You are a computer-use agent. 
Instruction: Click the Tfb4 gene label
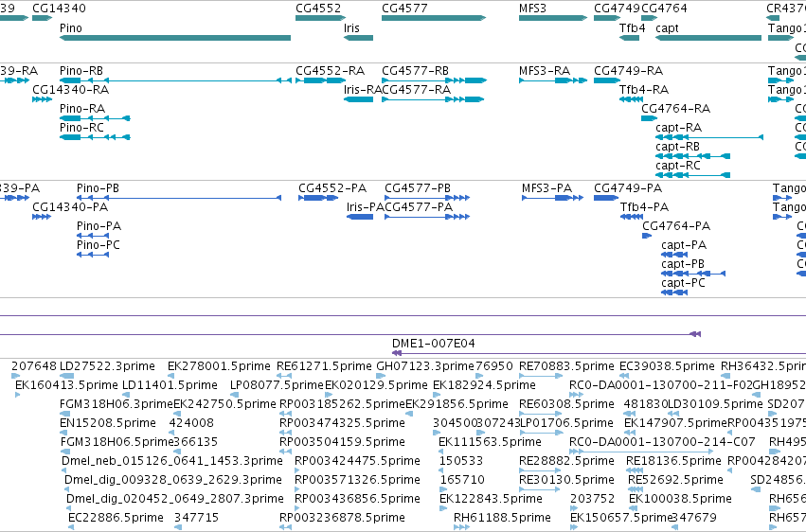pos(633,27)
